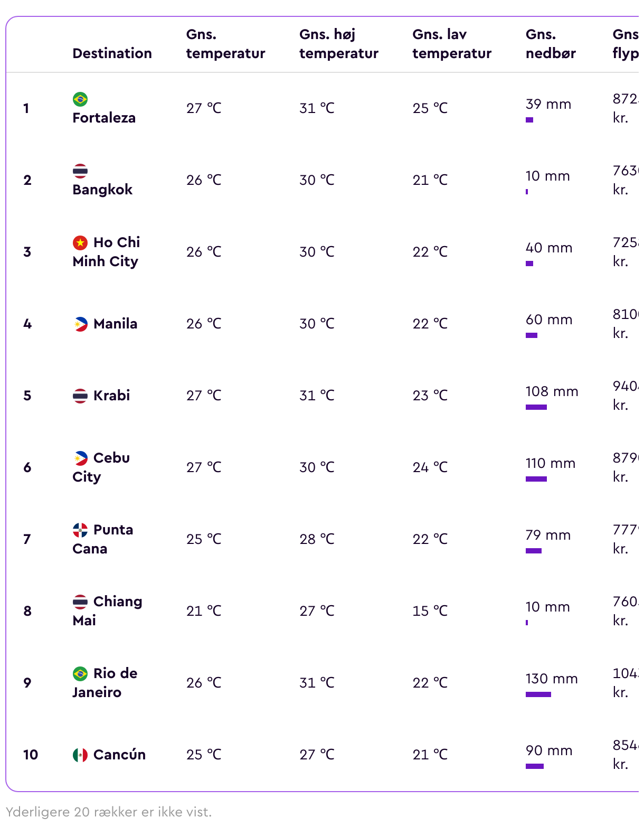644x827 pixels.
Task: Click the Dominican Republic flag beside Punta Cana
Action: coord(80,530)
